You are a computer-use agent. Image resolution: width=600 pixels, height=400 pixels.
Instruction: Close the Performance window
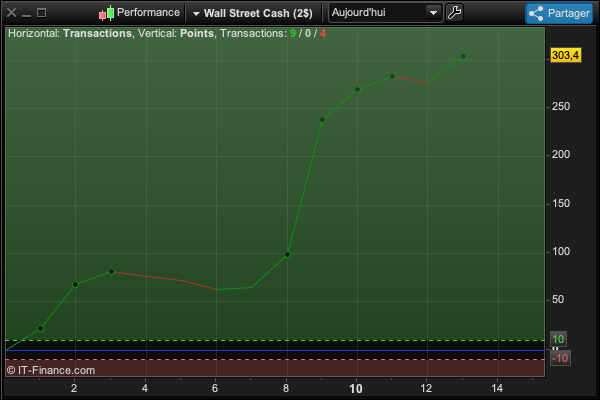pyautogui.click(x=11, y=13)
